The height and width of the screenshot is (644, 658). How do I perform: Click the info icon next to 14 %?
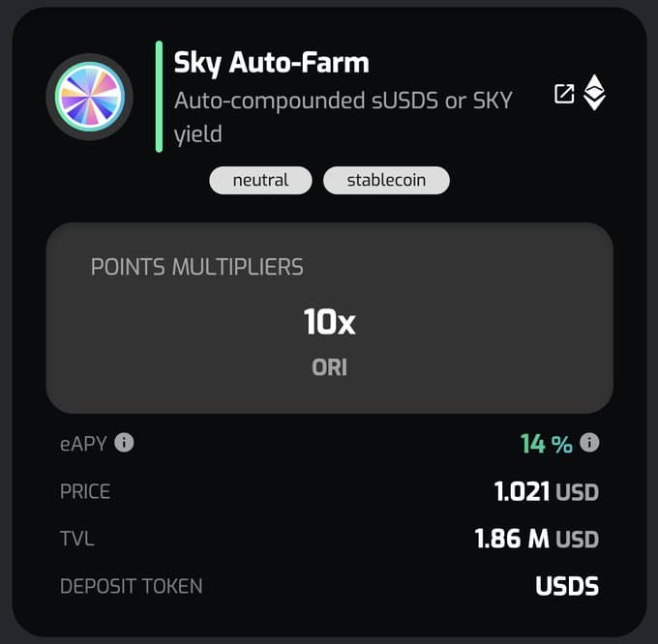tap(589, 442)
